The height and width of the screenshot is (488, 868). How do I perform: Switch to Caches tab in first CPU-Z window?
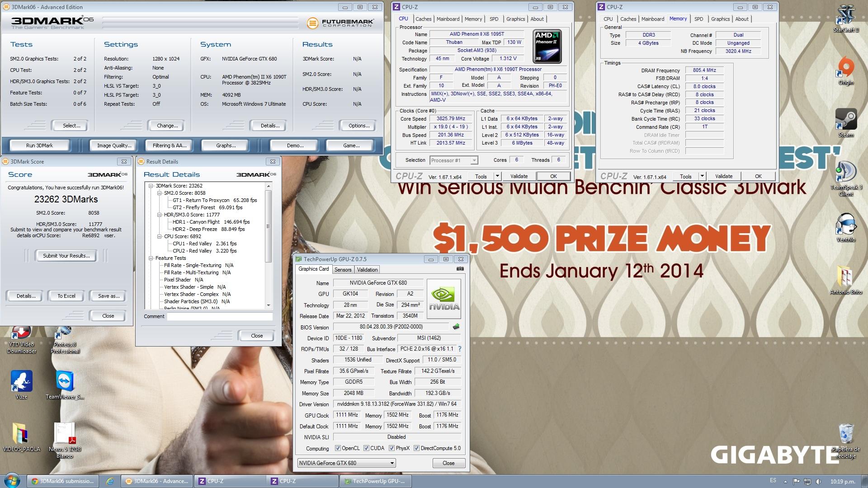[423, 19]
